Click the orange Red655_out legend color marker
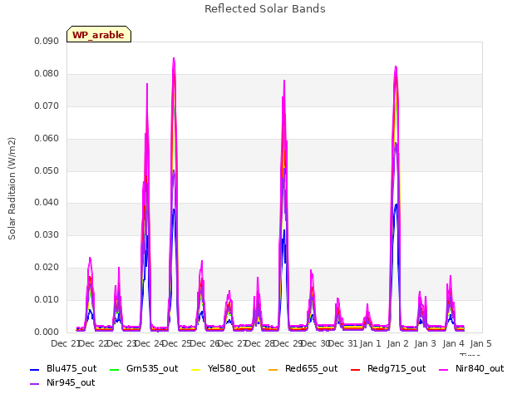The height and width of the screenshot is (399, 532). pyautogui.click(x=273, y=369)
